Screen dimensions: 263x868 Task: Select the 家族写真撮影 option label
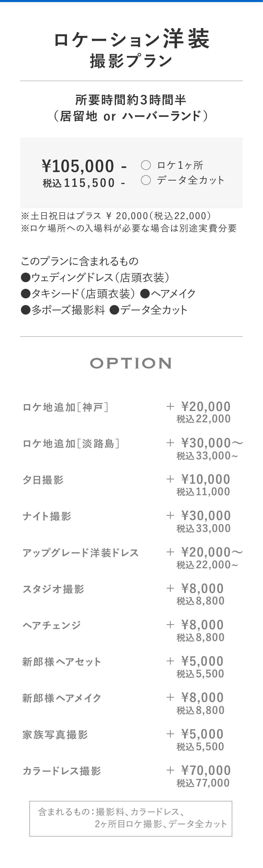(x=55, y=735)
